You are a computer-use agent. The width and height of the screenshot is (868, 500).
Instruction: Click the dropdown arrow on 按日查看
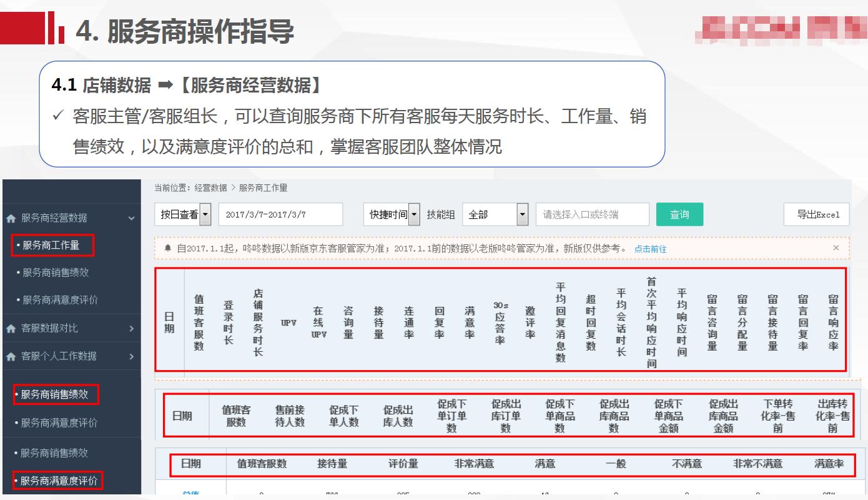coord(204,214)
